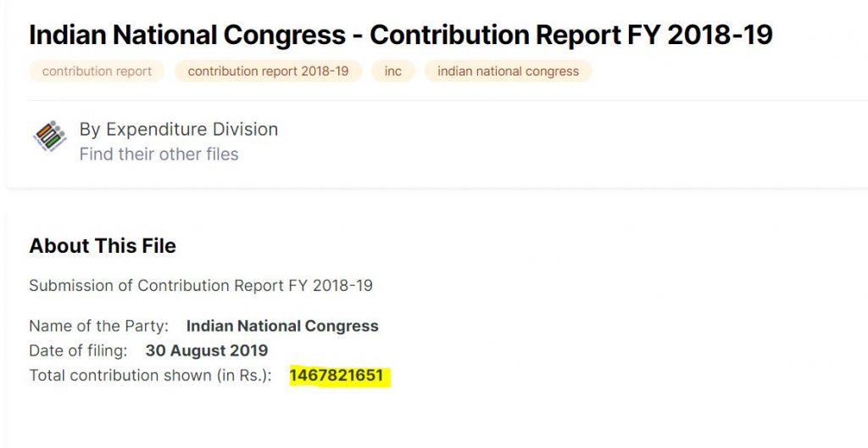Click the 'Date of filing:' label
Screen dimensions: 868x448
(x=78, y=350)
